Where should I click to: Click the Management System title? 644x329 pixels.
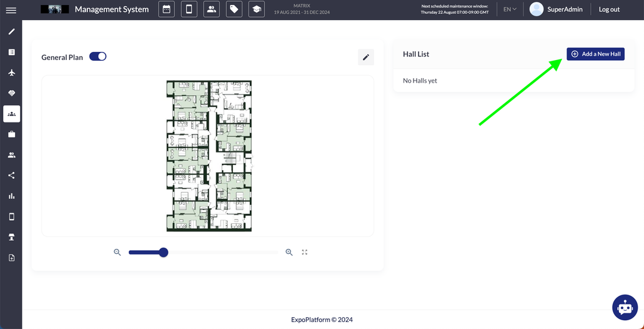coord(112,9)
